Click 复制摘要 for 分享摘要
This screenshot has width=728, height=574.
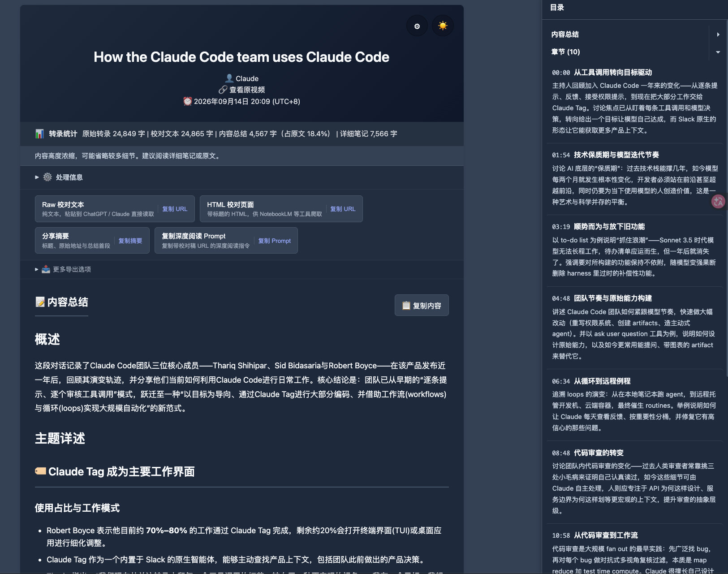point(130,241)
